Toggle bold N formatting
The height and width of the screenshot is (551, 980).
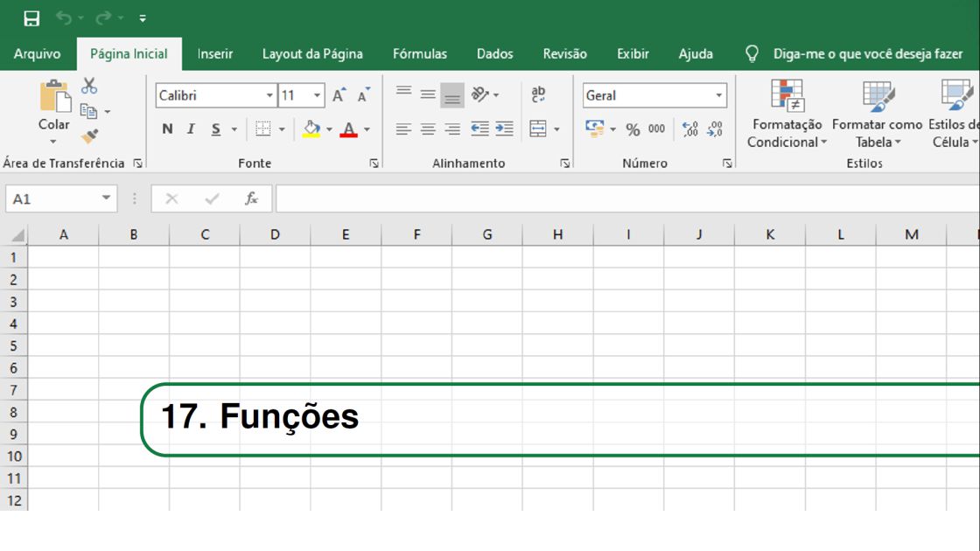[x=167, y=129]
